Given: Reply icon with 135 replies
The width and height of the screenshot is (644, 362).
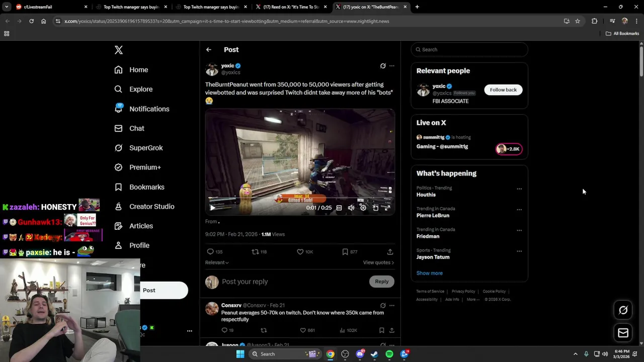Looking at the screenshot, I should (x=214, y=252).
